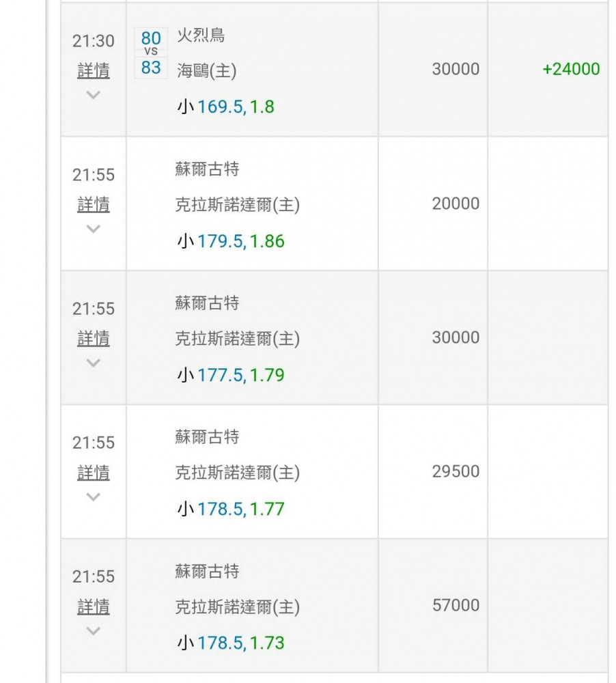Expand chevron under 21:30 match details

(94, 94)
